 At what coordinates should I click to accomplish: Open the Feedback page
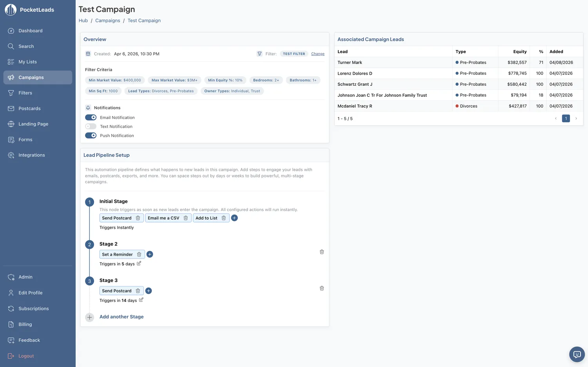pos(38,340)
